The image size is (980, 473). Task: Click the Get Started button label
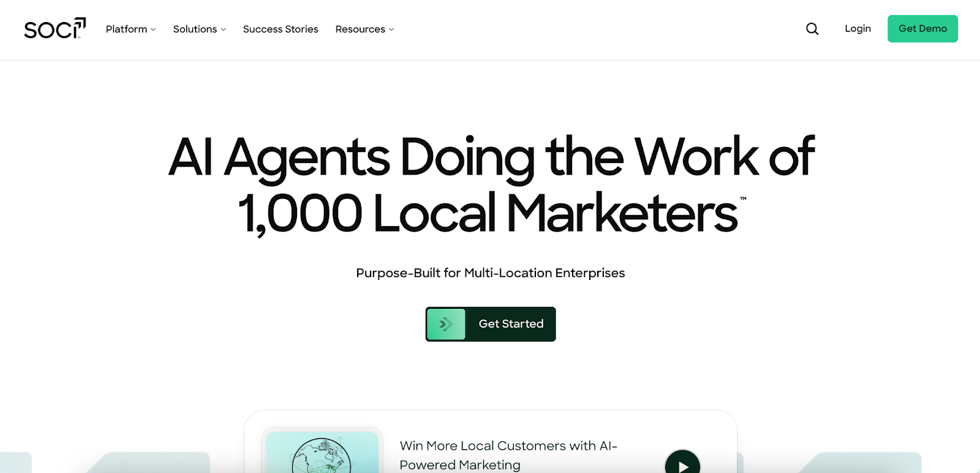point(511,324)
